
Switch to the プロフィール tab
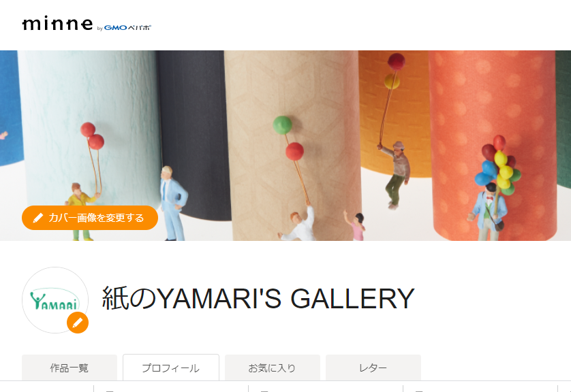[x=171, y=367]
